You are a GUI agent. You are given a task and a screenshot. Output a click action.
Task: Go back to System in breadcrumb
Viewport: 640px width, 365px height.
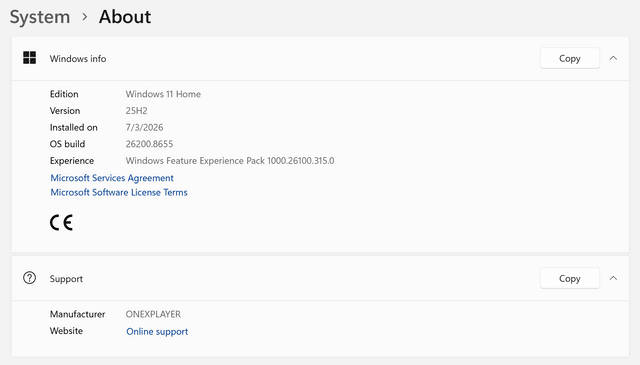click(x=40, y=17)
